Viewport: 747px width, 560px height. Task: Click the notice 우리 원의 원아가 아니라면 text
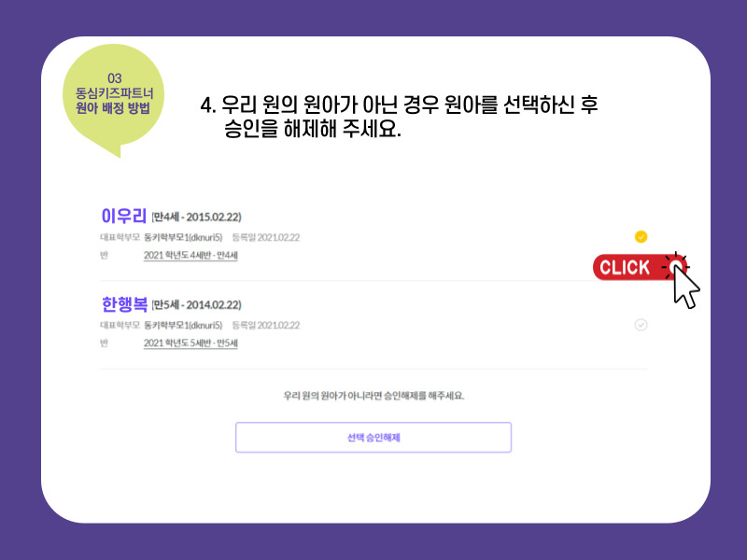click(373, 396)
